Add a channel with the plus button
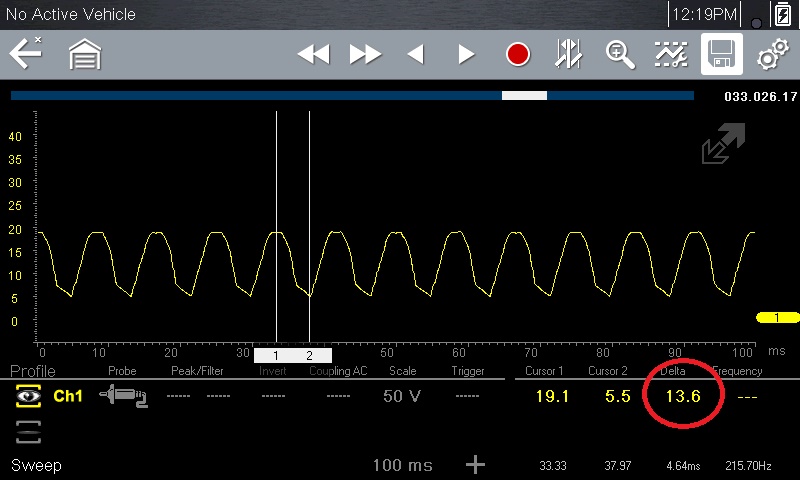 coord(476,465)
